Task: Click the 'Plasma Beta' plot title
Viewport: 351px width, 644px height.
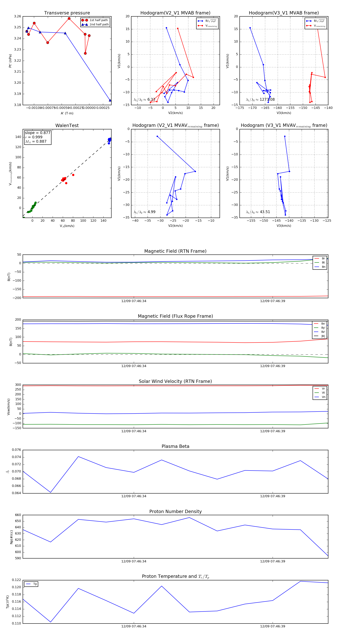Action: coord(175,447)
